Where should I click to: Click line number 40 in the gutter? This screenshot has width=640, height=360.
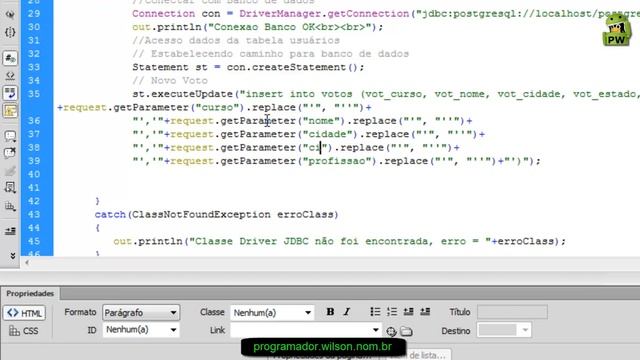pyautogui.click(x=34, y=174)
